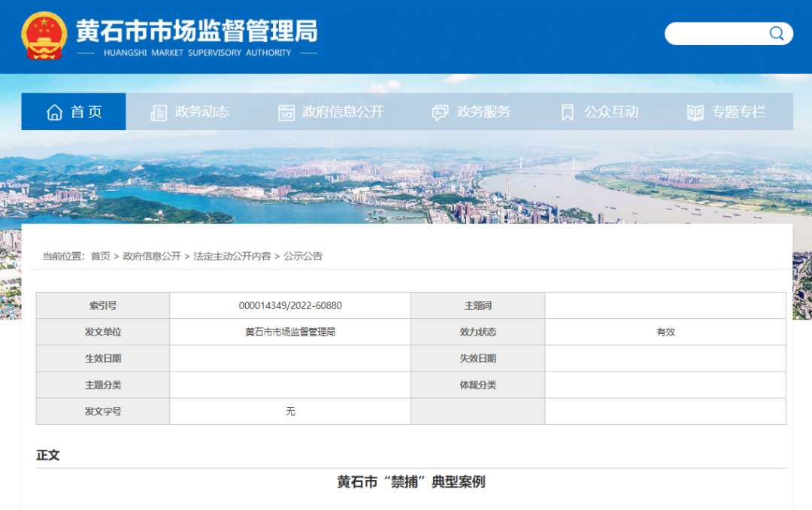Viewport: 812px width, 510px height.
Task: Click the national emblem logo
Action: 44,35
